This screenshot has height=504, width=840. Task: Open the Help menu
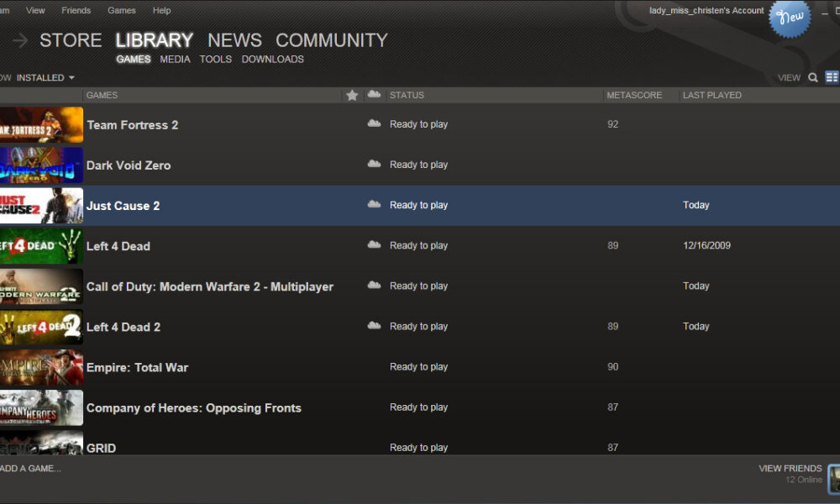click(162, 10)
